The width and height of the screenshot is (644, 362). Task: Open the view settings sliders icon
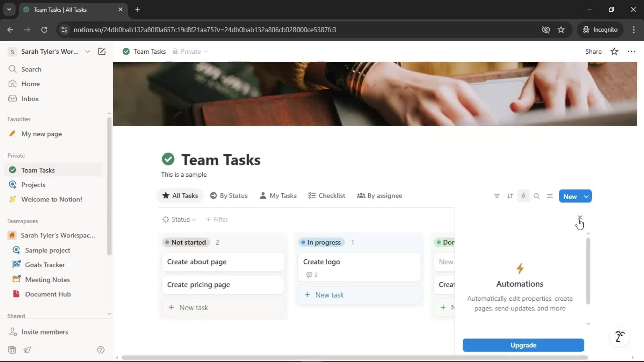[x=549, y=196]
